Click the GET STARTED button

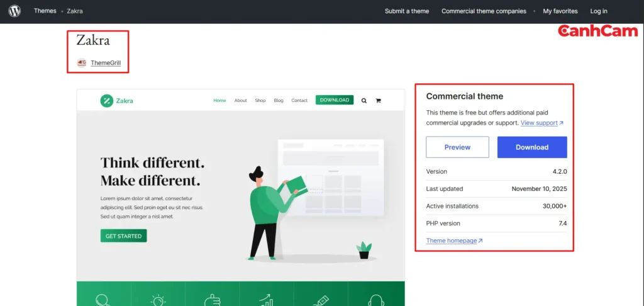click(124, 236)
